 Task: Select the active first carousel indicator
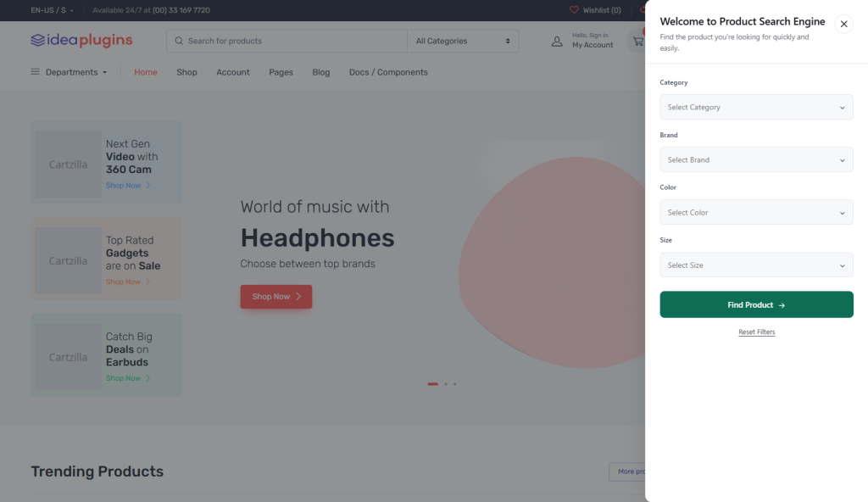[x=433, y=384]
